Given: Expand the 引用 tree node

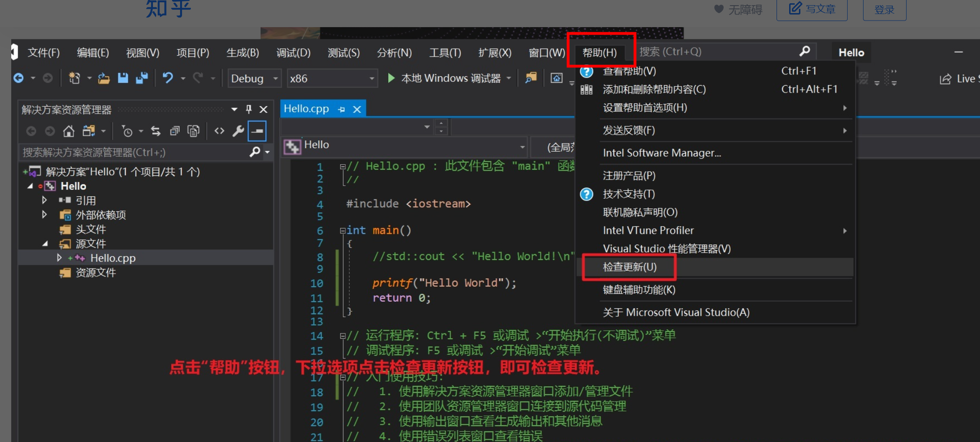Looking at the screenshot, I should (44, 200).
